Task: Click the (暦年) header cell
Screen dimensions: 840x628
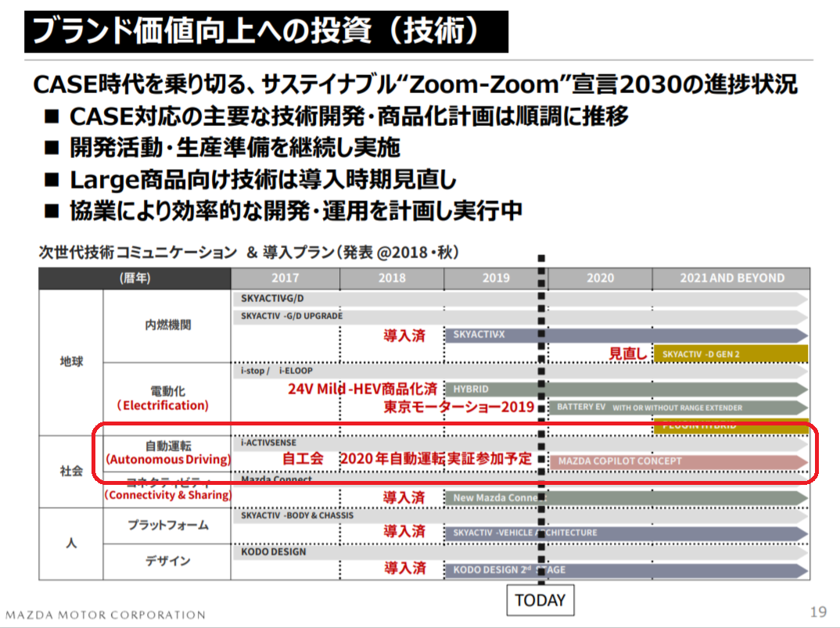Action: [135, 278]
